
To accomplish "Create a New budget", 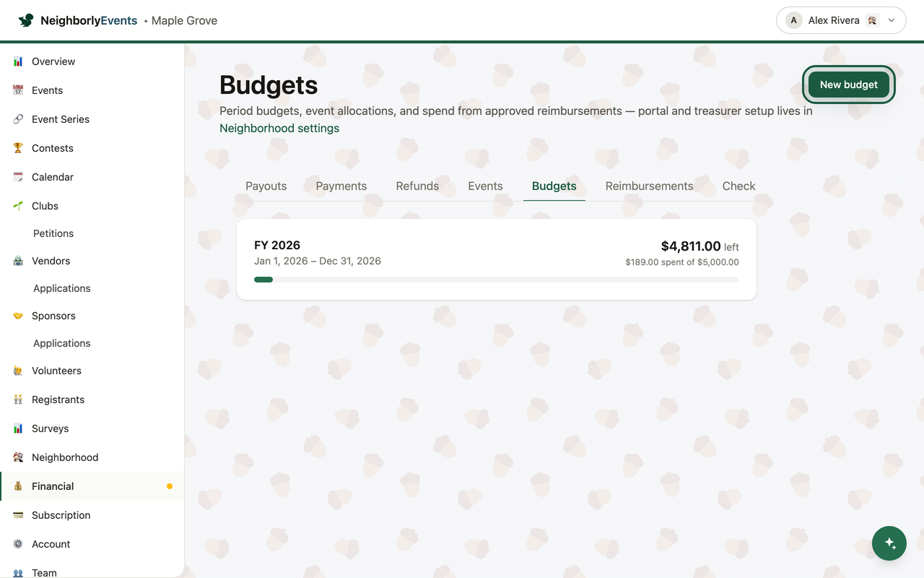I will coord(849,85).
